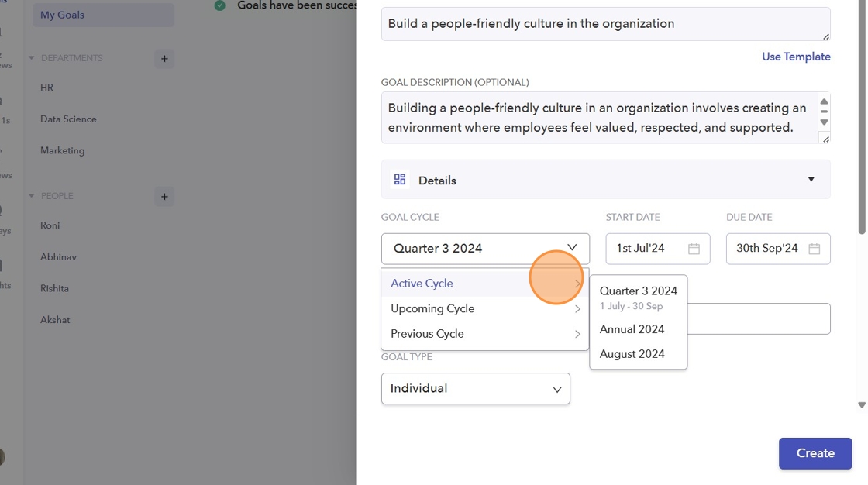Collapse the Details section arrow
The image size is (868, 485).
[x=811, y=180]
